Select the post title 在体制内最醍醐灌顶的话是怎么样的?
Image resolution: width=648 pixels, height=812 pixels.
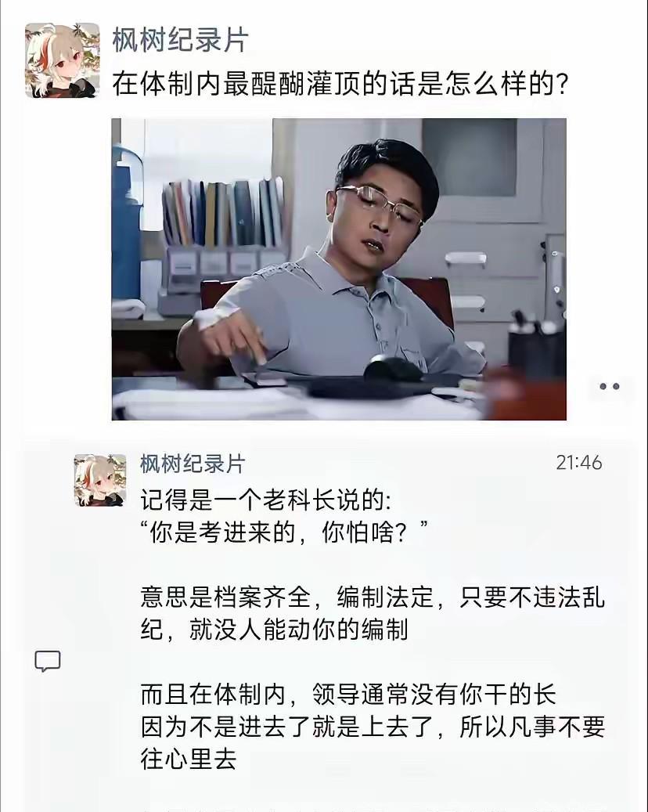pyautogui.click(x=340, y=84)
